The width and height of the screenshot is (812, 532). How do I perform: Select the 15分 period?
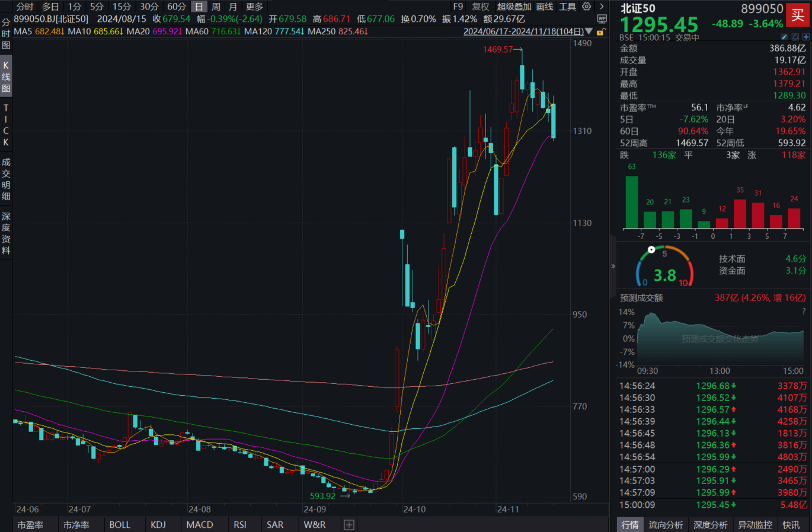tap(122, 7)
